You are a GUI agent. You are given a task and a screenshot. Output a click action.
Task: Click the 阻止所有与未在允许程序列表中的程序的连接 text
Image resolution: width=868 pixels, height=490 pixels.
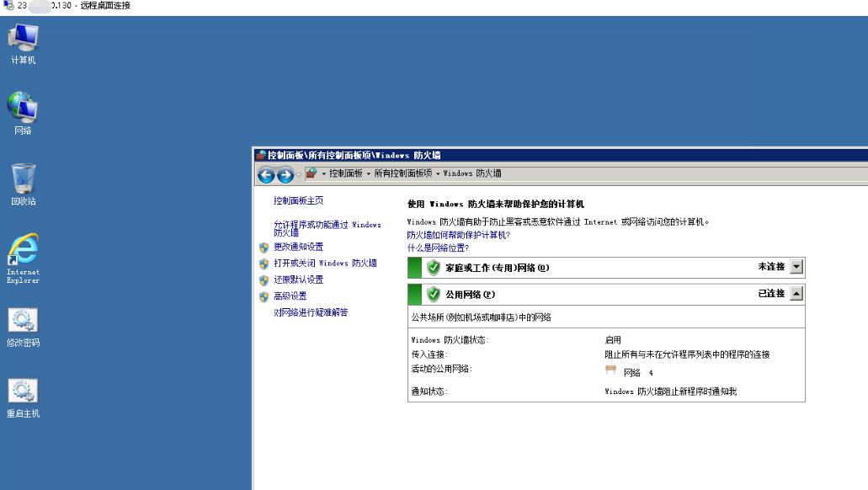click(687, 354)
